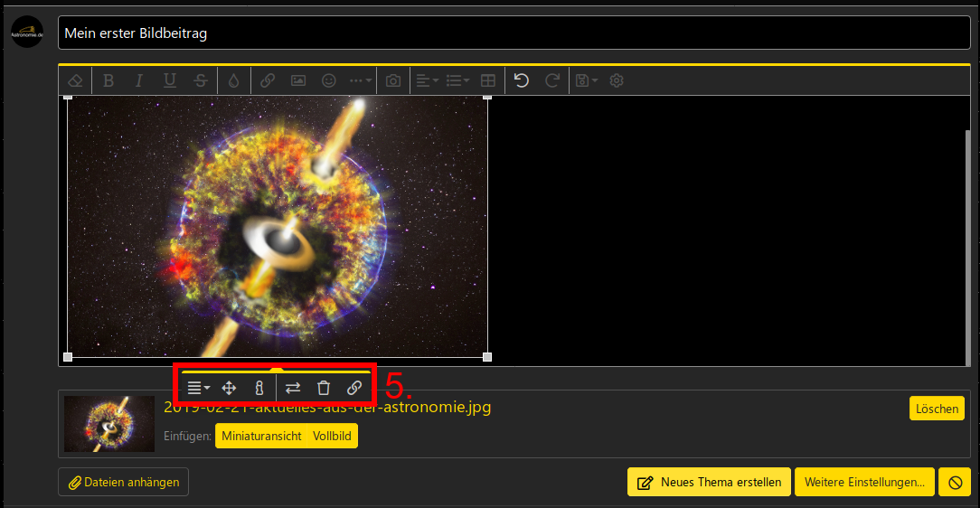
Task: Click the Löschen button
Action: click(x=937, y=409)
